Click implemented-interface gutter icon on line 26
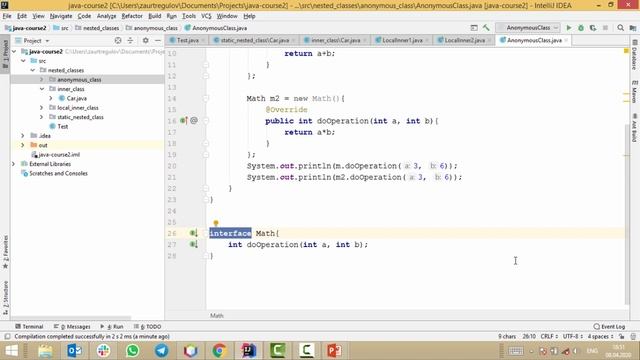This screenshot has width=640, height=360. (x=193, y=233)
